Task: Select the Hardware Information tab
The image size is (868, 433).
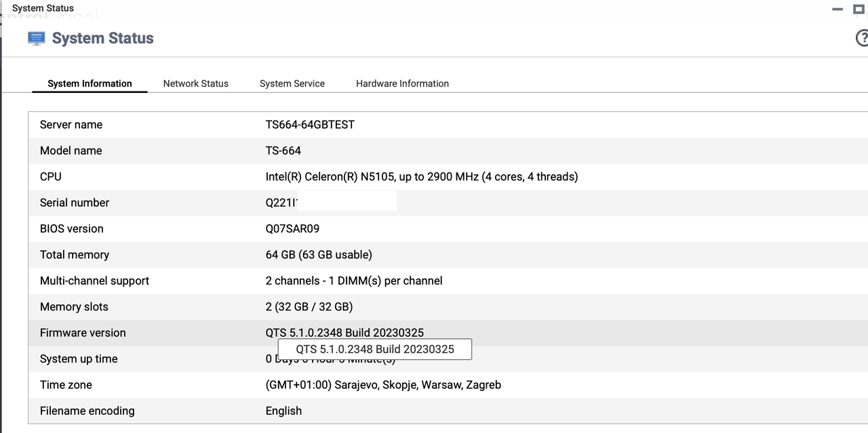Action: 402,83
